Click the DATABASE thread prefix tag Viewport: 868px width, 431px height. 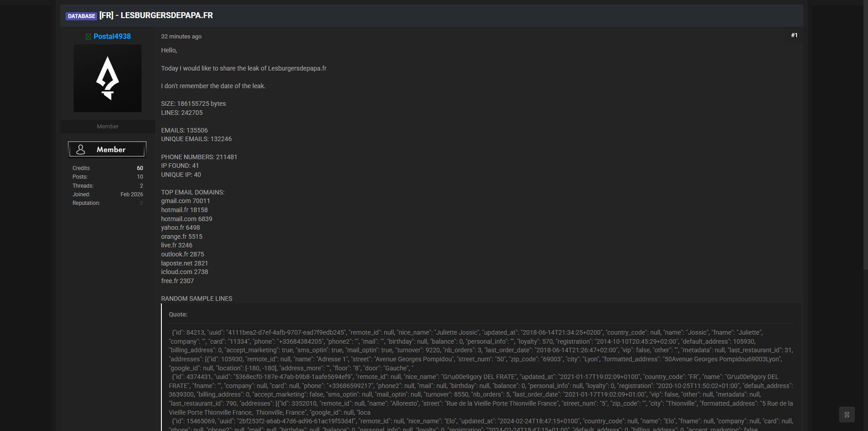click(81, 16)
